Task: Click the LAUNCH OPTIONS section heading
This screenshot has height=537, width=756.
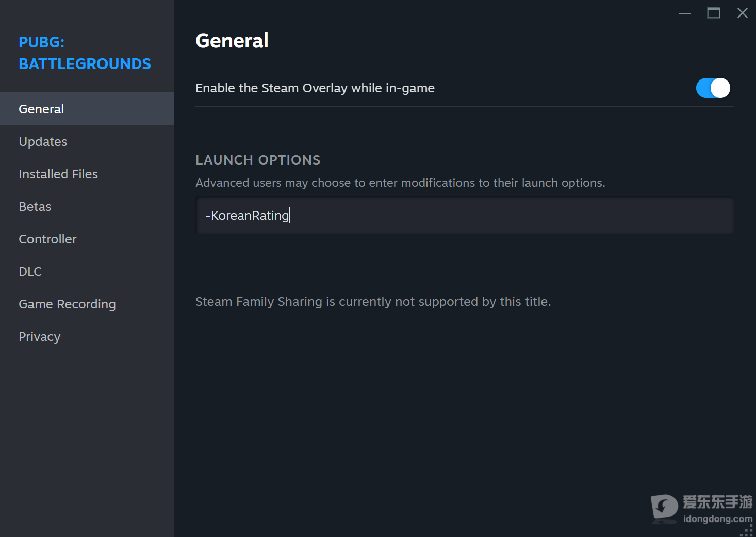Action: point(258,160)
